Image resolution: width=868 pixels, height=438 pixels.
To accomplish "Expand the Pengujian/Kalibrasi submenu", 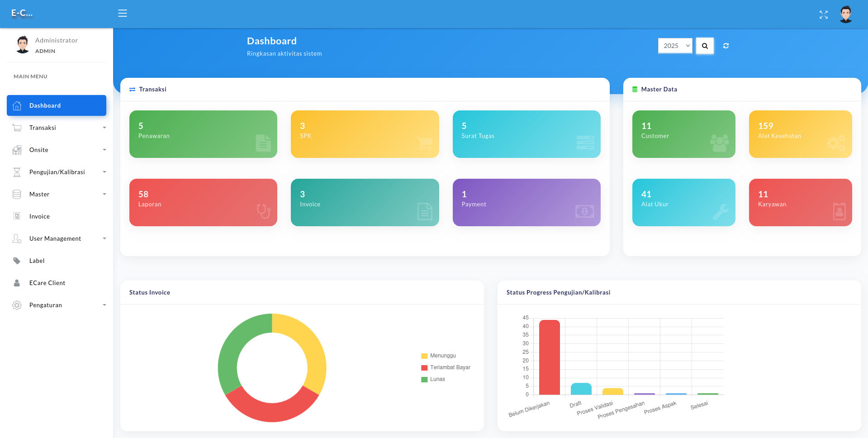I will point(57,172).
